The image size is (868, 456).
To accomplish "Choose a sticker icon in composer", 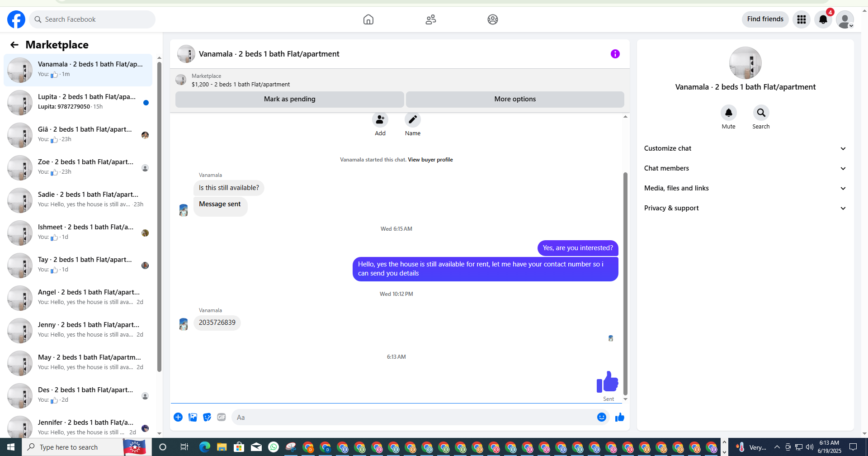I will click(x=207, y=417).
